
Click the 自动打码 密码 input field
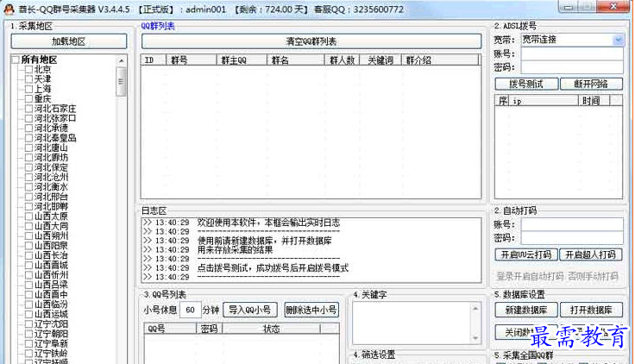tap(572, 238)
